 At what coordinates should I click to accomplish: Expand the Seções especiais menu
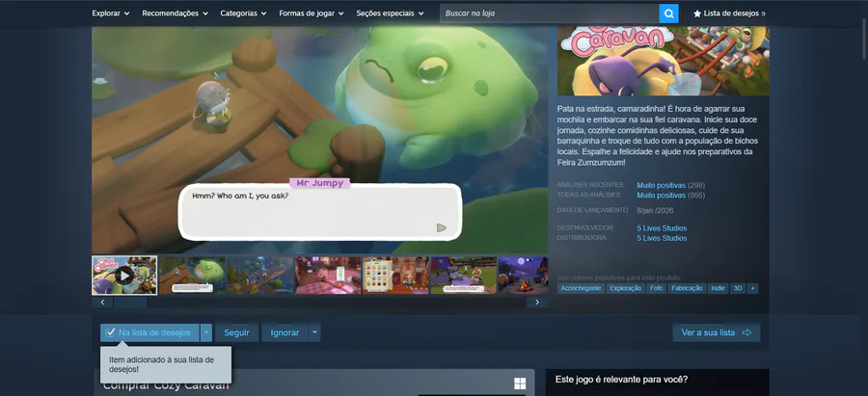(390, 13)
